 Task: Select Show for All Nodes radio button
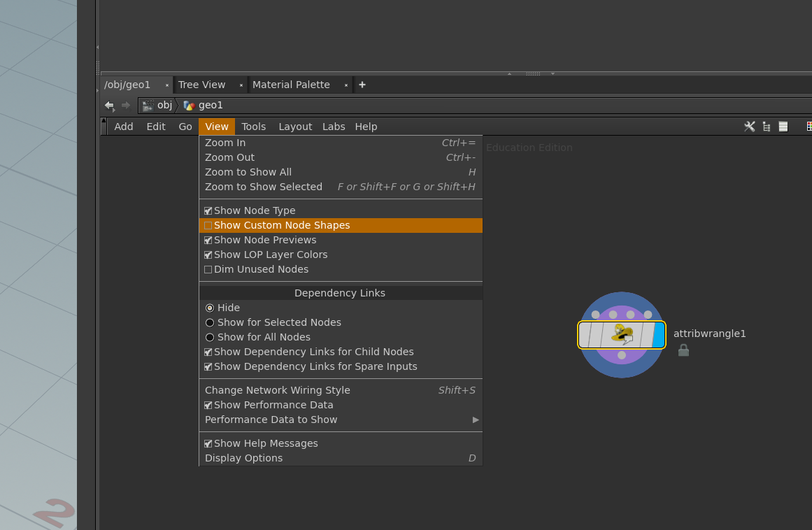pyautogui.click(x=210, y=337)
